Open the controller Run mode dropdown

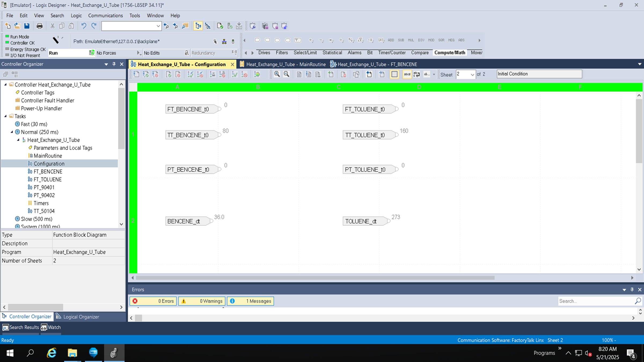pos(92,53)
